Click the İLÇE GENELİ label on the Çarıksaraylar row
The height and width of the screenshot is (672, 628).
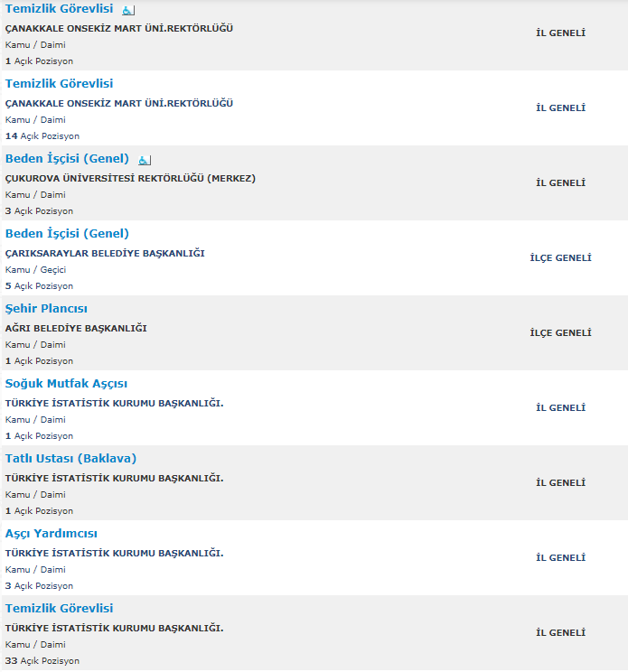[561, 258]
